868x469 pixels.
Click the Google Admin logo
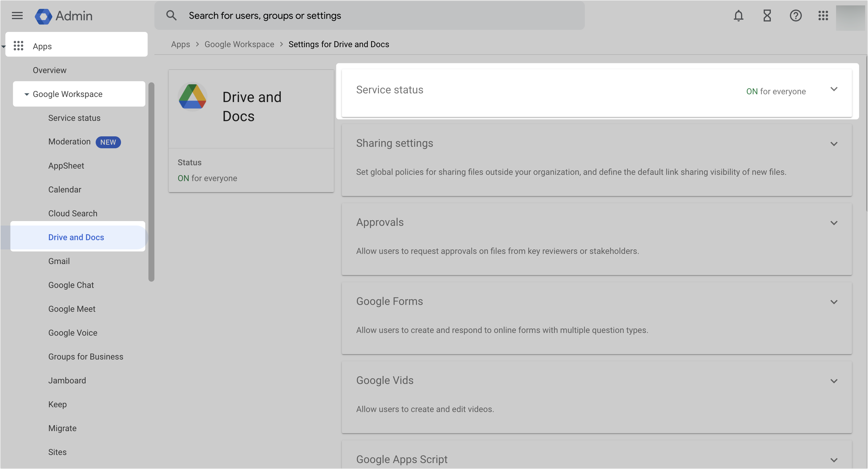pos(63,16)
